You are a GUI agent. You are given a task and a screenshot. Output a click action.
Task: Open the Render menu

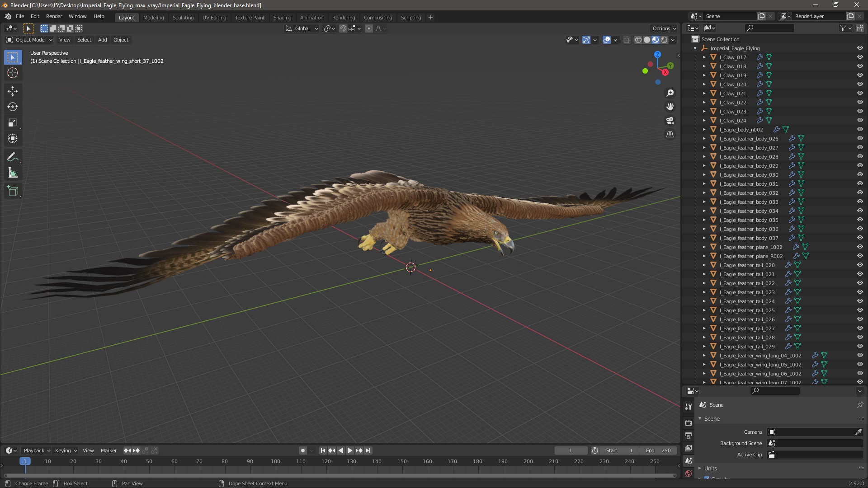pyautogui.click(x=54, y=16)
